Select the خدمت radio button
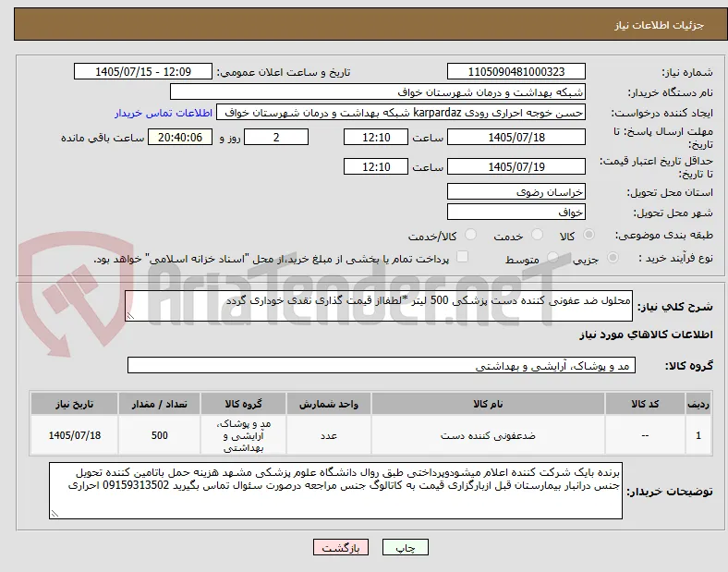The height and width of the screenshot is (572, 728). tap(537, 235)
